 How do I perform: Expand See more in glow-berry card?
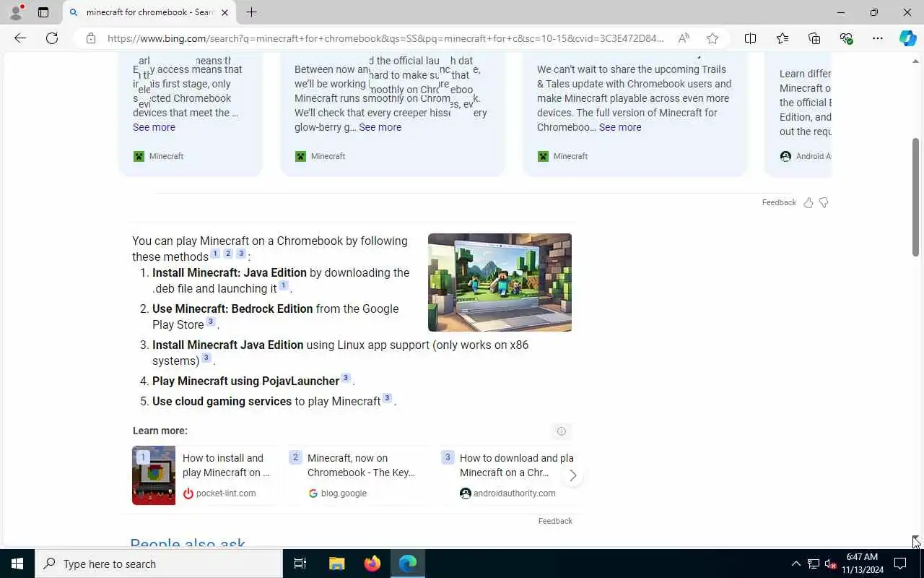pyautogui.click(x=380, y=127)
